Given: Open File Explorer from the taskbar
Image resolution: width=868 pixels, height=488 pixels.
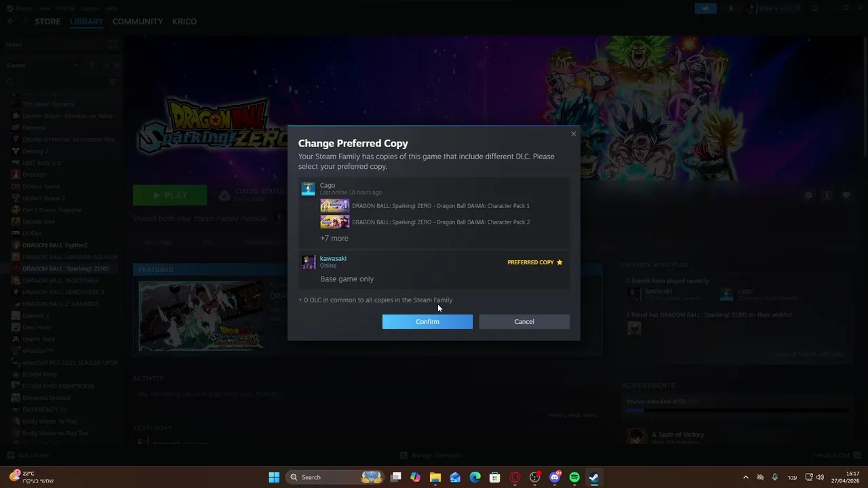Looking at the screenshot, I should (435, 477).
